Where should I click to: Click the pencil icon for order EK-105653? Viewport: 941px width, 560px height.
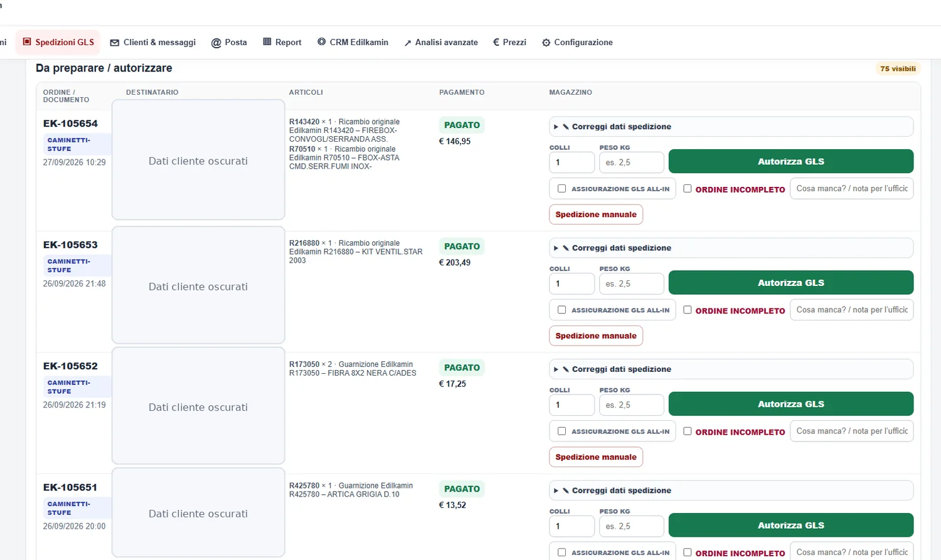[566, 248]
